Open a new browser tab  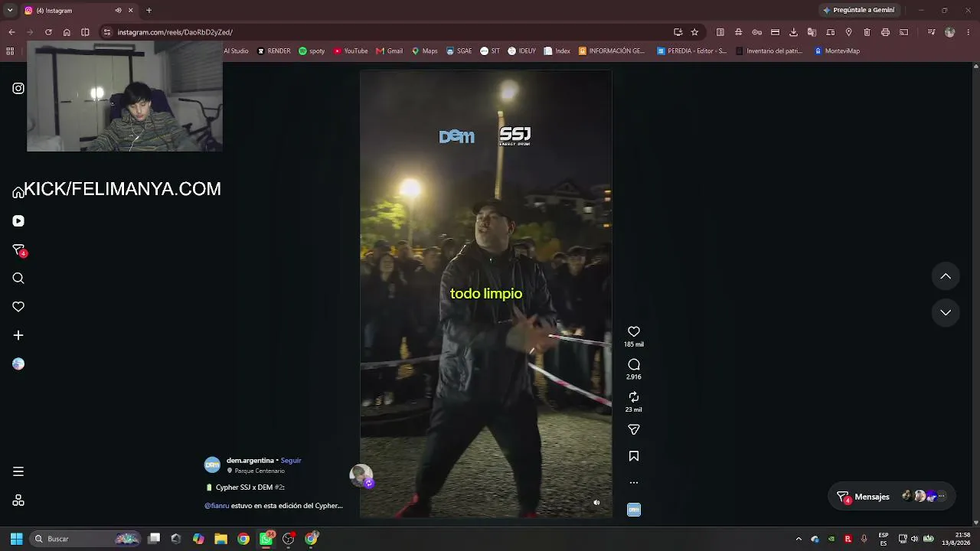pyautogui.click(x=149, y=11)
